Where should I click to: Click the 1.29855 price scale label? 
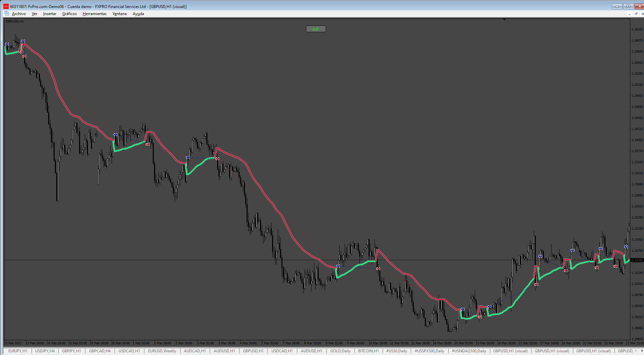point(637,339)
